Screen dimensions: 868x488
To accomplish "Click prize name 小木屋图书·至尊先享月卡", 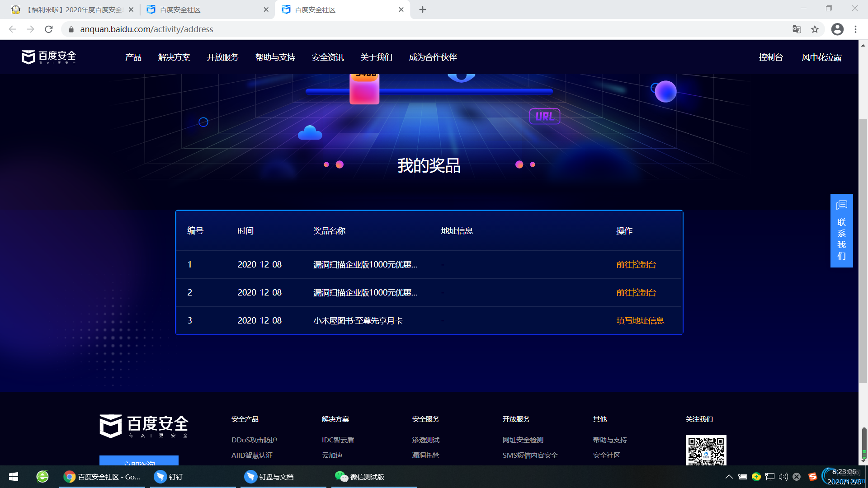I will [358, 321].
